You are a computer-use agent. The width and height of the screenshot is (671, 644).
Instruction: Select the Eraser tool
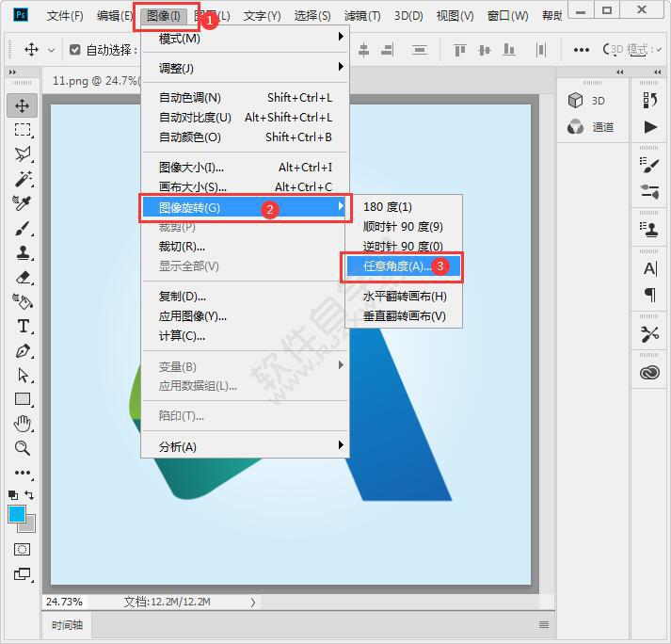pos(23,277)
